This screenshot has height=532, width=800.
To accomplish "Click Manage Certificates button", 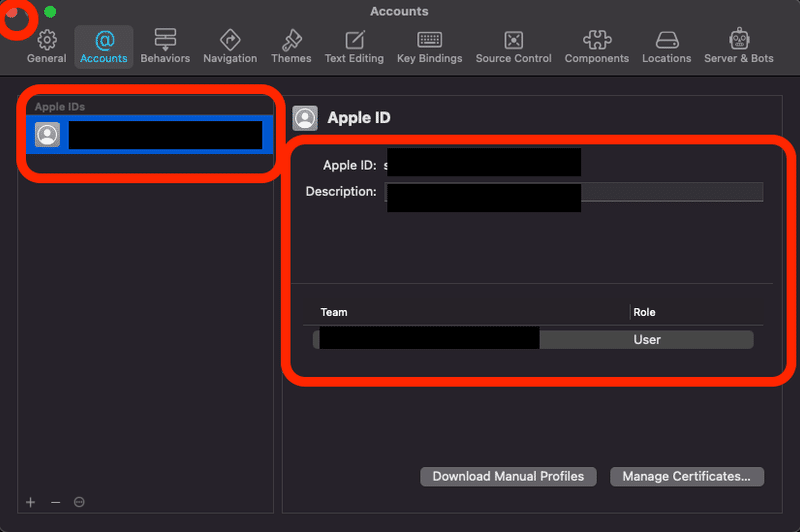I will tap(687, 476).
